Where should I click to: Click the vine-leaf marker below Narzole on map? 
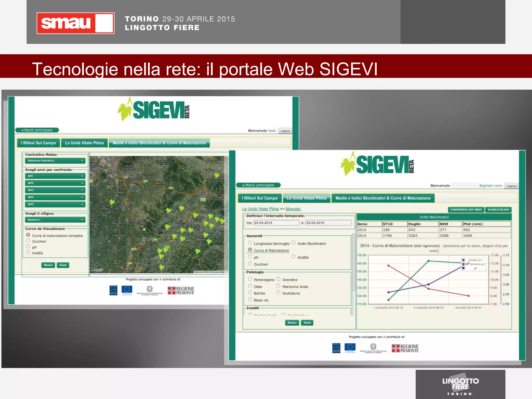click(162, 267)
